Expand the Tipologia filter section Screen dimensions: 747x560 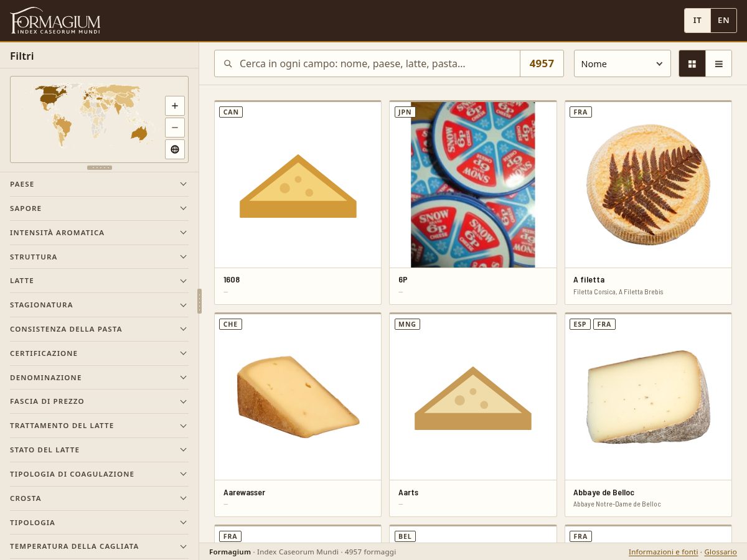point(99,523)
